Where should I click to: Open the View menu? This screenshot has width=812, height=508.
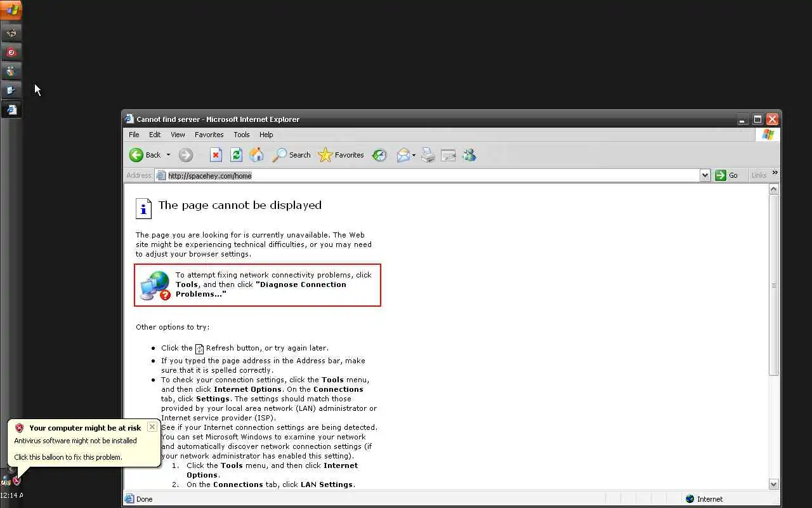click(x=178, y=135)
